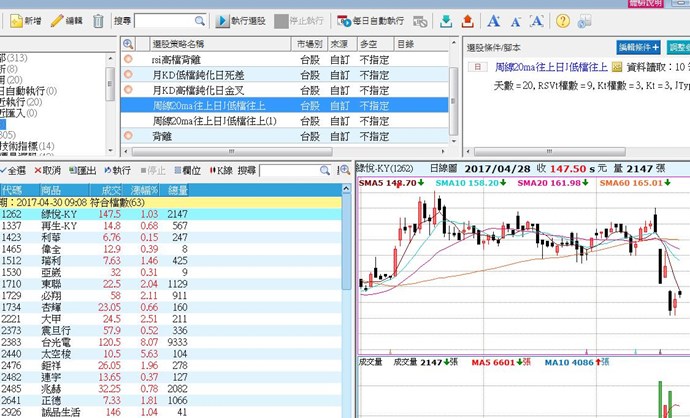
Task: Toggle the marker on rsi高檔背離 strategy
Action: pyautogui.click(x=128, y=60)
